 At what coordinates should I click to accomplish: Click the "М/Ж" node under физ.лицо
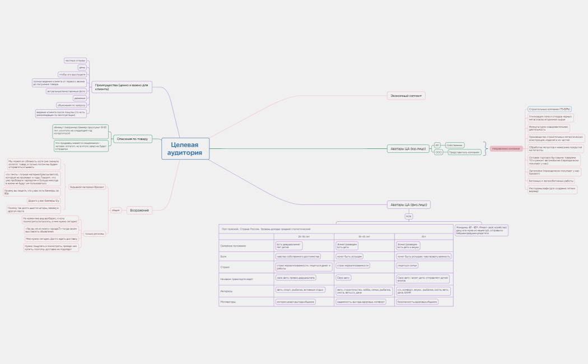tap(409, 216)
